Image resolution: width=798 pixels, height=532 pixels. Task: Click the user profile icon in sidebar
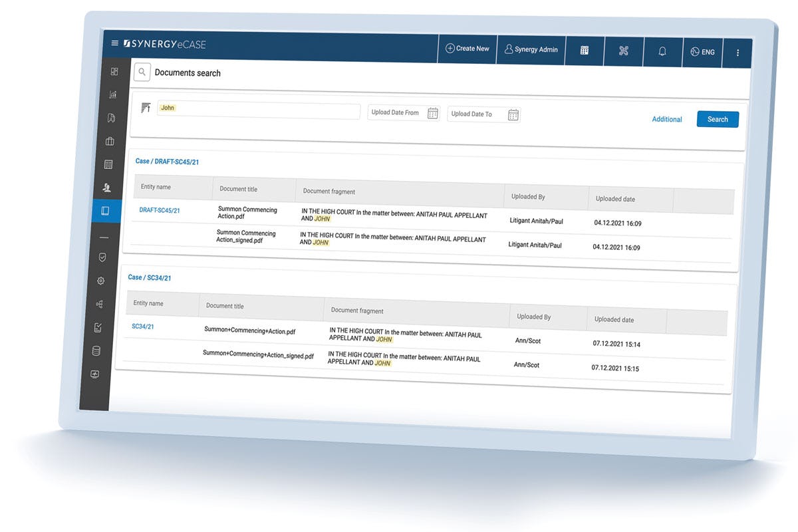[106, 188]
